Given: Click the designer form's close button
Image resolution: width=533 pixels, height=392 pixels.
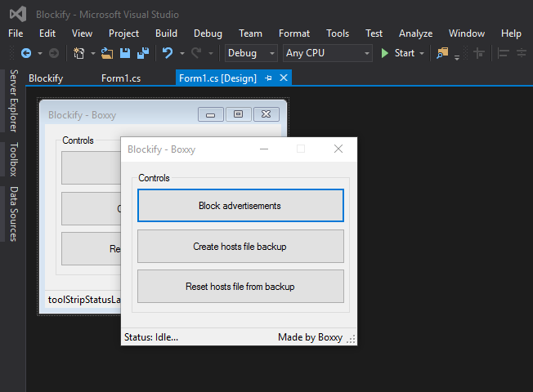Looking at the screenshot, I should tap(266, 114).
